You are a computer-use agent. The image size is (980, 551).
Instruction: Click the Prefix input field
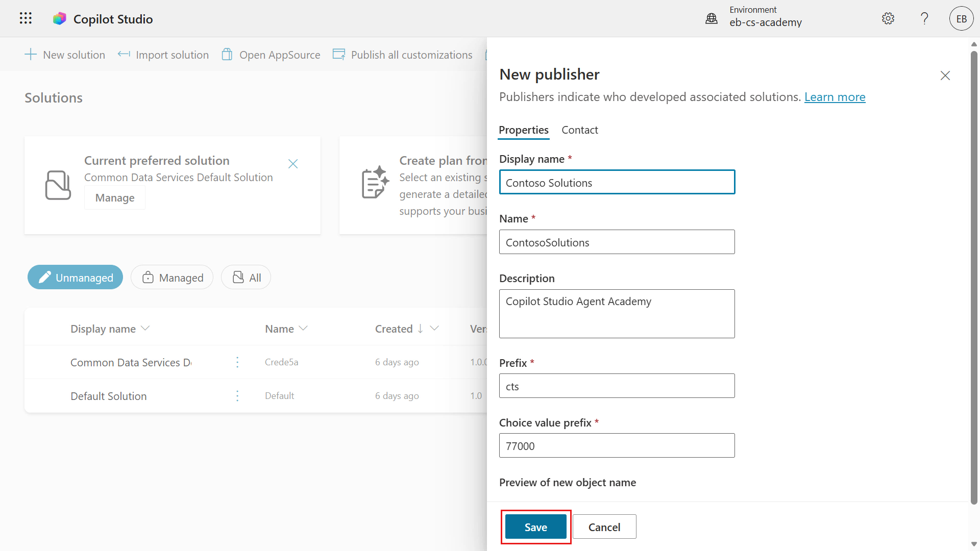[617, 386]
